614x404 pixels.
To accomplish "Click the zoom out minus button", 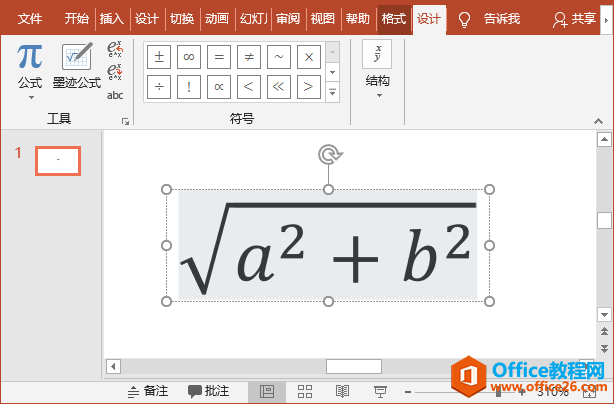I will 408,391.
